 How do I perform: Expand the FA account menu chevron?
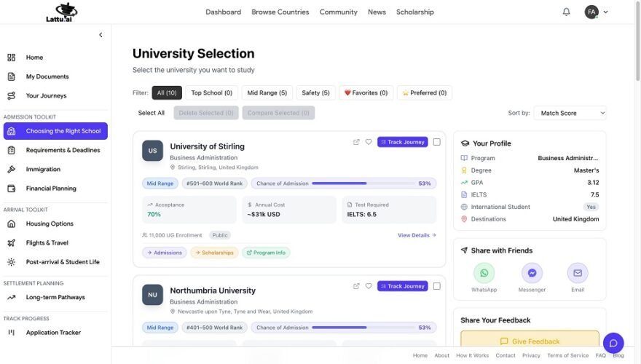(606, 12)
